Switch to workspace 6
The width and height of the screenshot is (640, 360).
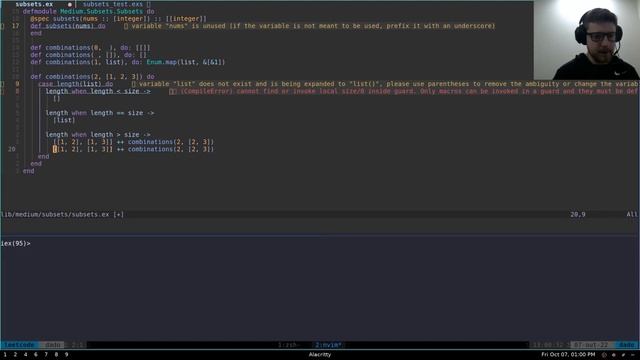click(x=36, y=355)
